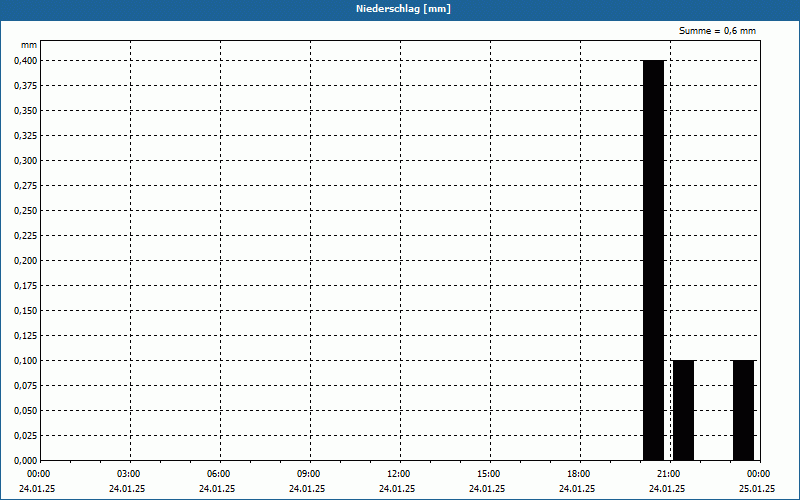Click the 0,075 y-axis label
800x500 pixels.
(26, 386)
